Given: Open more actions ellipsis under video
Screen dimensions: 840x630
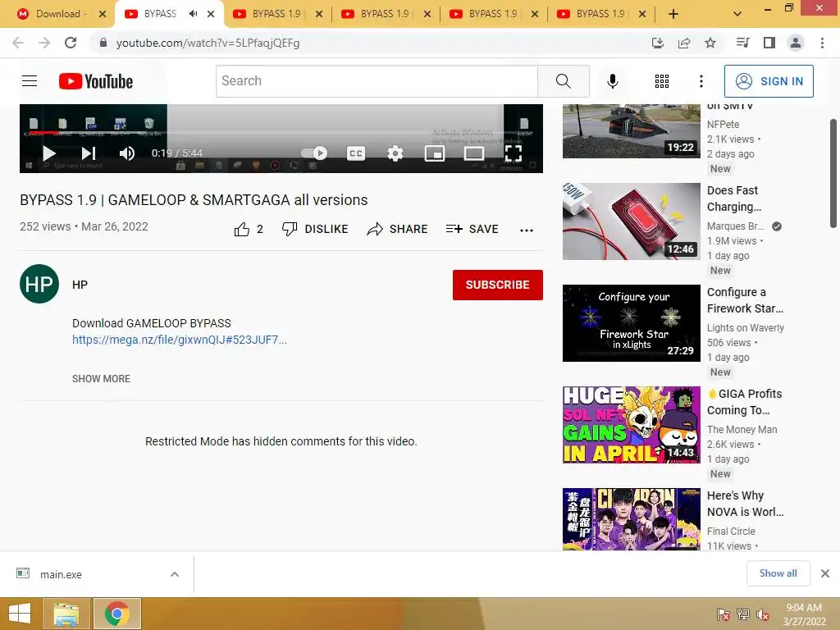Looking at the screenshot, I should [527, 230].
